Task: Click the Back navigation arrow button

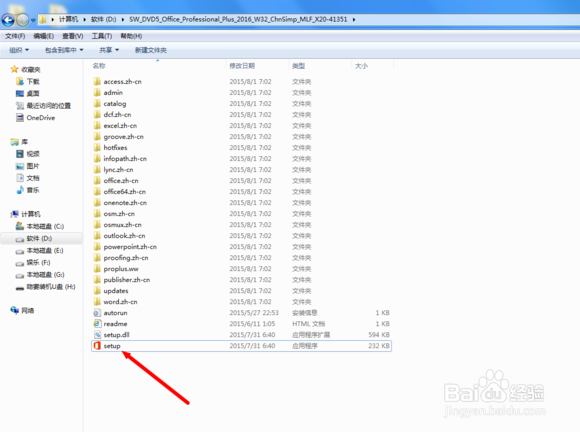Action: coord(8,20)
